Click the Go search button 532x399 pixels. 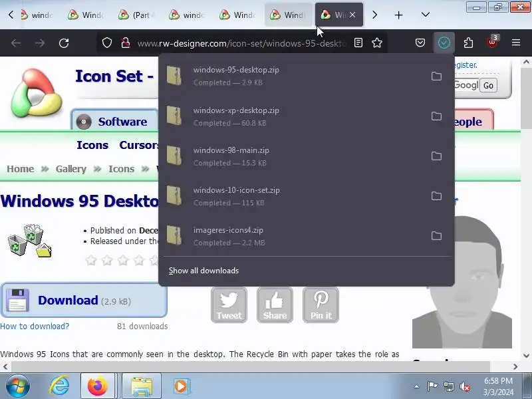(x=488, y=85)
